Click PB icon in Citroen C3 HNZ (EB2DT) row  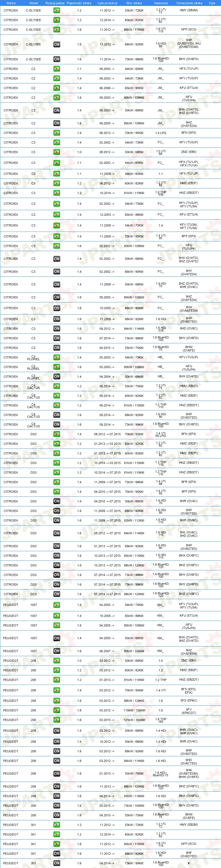point(57,193)
